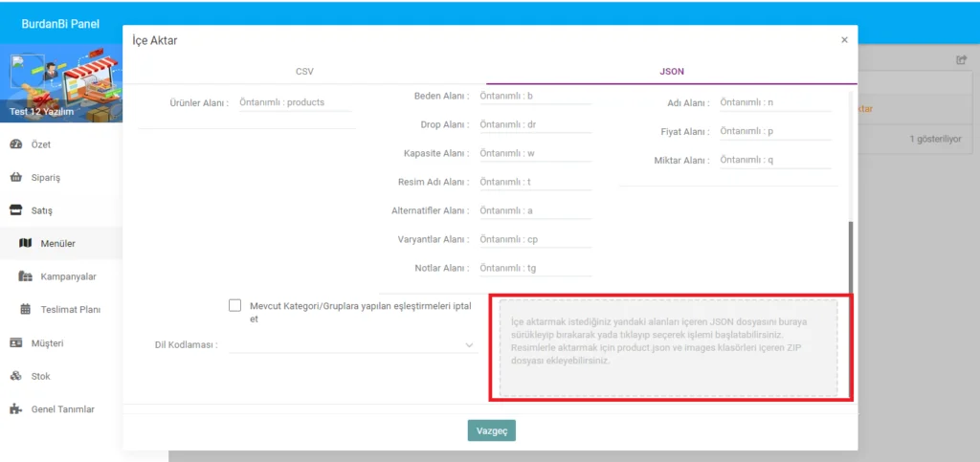
Task: Focus the Notlar Alanı input field
Action: [x=536, y=268]
